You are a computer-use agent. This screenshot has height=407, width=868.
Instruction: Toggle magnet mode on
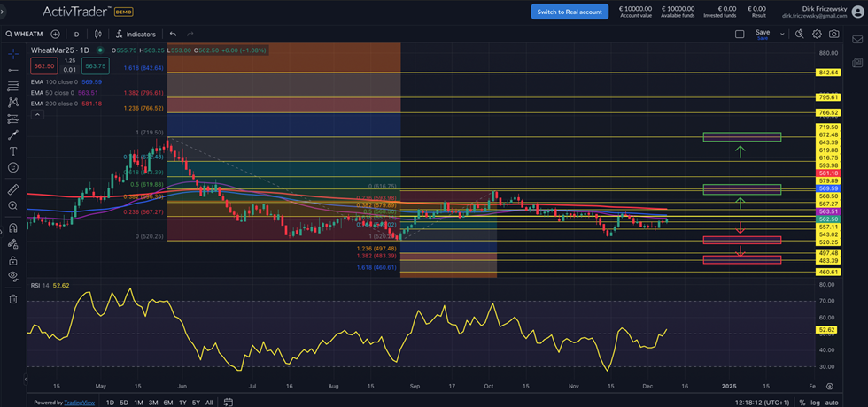(13, 228)
